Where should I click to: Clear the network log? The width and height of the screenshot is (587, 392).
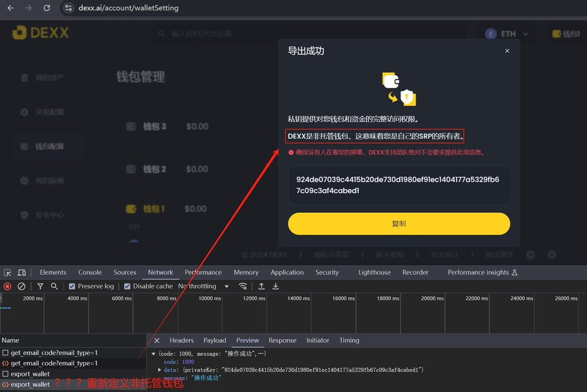22,286
